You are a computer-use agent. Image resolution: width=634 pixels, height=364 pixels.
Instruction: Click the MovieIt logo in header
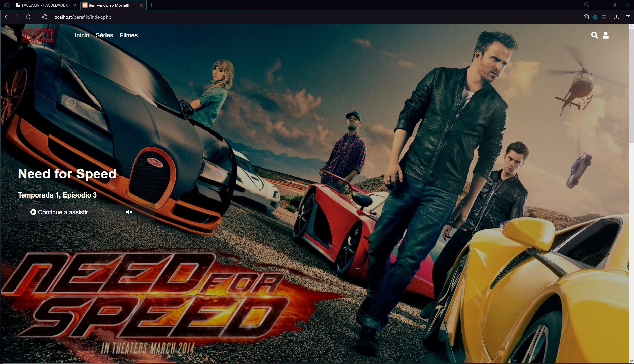[x=37, y=35]
